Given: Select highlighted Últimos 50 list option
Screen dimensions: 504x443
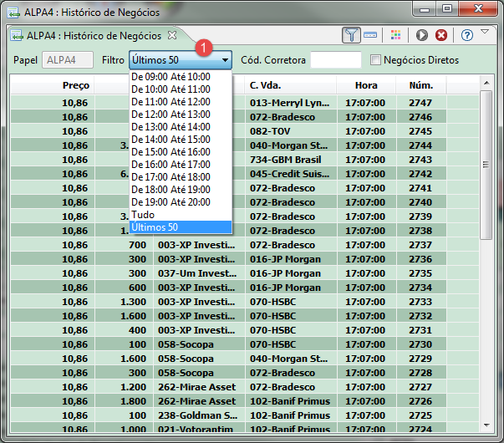Looking at the screenshot, I should point(181,227).
